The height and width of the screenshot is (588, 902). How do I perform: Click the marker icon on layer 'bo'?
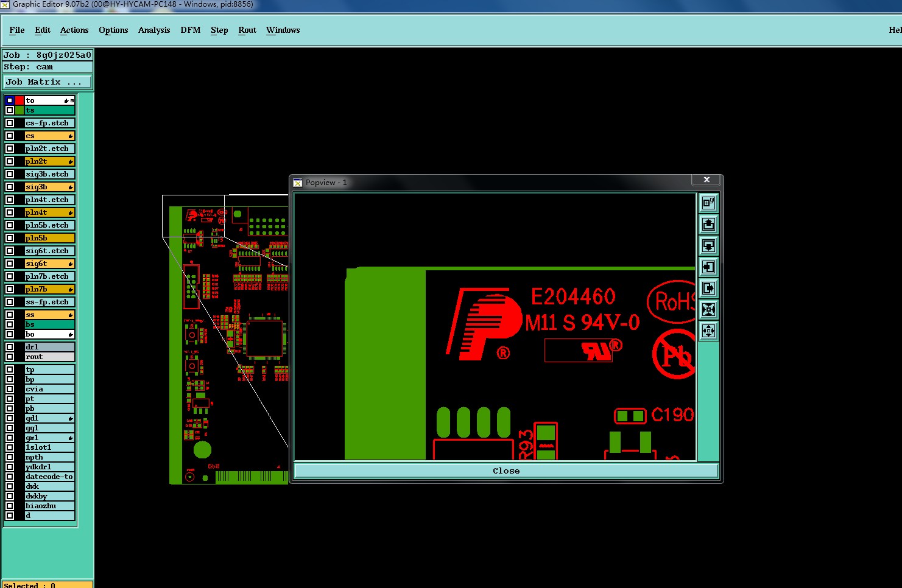pos(71,334)
